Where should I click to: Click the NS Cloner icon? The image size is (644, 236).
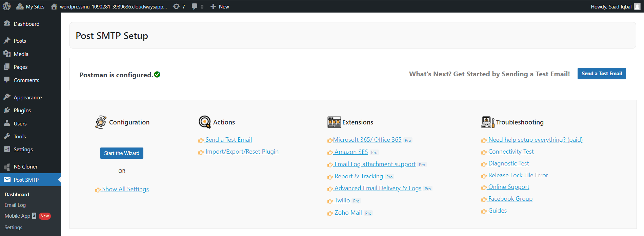tap(7, 166)
